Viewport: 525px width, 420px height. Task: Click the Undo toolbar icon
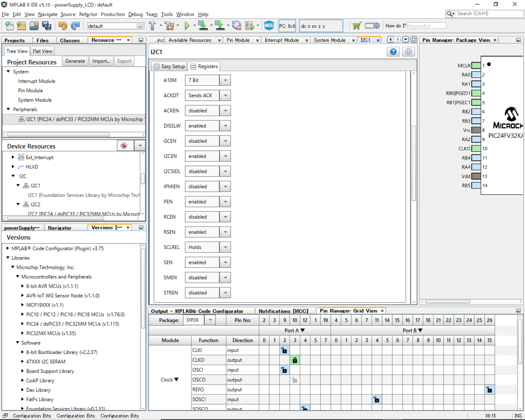pos(63,26)
